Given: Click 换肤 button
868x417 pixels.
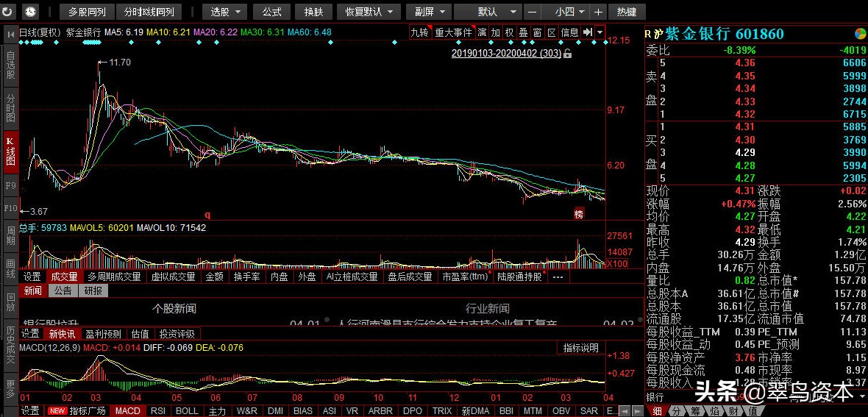Looking at the screenshot, I should 314,12.
